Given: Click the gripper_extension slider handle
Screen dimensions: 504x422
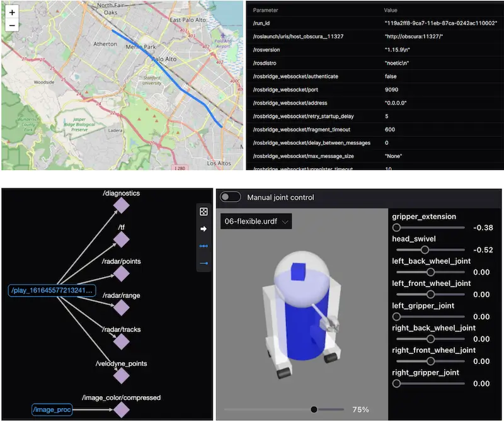Looking at the screenshot, I should [396, 227].
